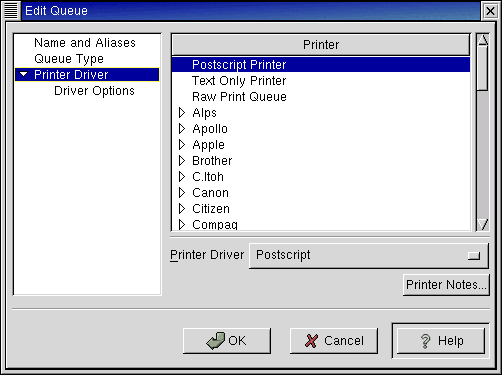Select Printer Driver in the sidebar
This screenshot has width=502, height=375.
click(x=87, y=75)
